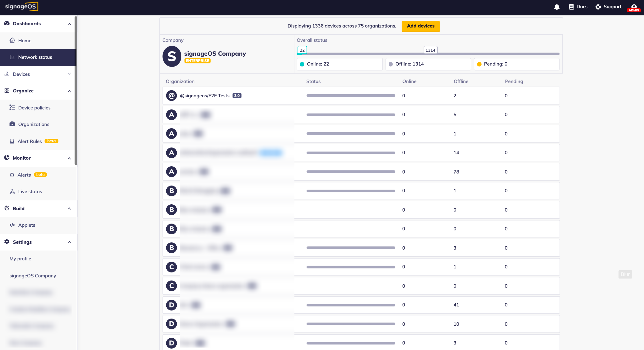The width and height of the screenshot is (644, 350).
Task: Open the Docs link
Action: click(x=578, y=7)
